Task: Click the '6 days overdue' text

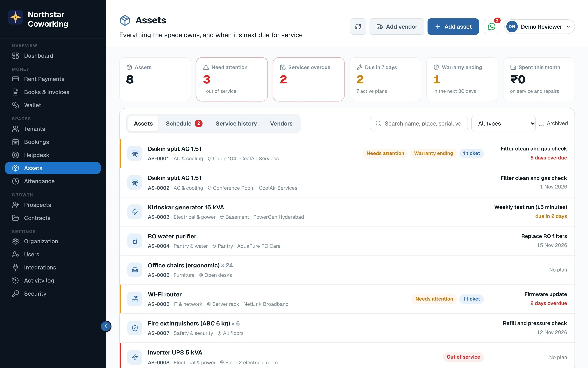Action: 548,158
